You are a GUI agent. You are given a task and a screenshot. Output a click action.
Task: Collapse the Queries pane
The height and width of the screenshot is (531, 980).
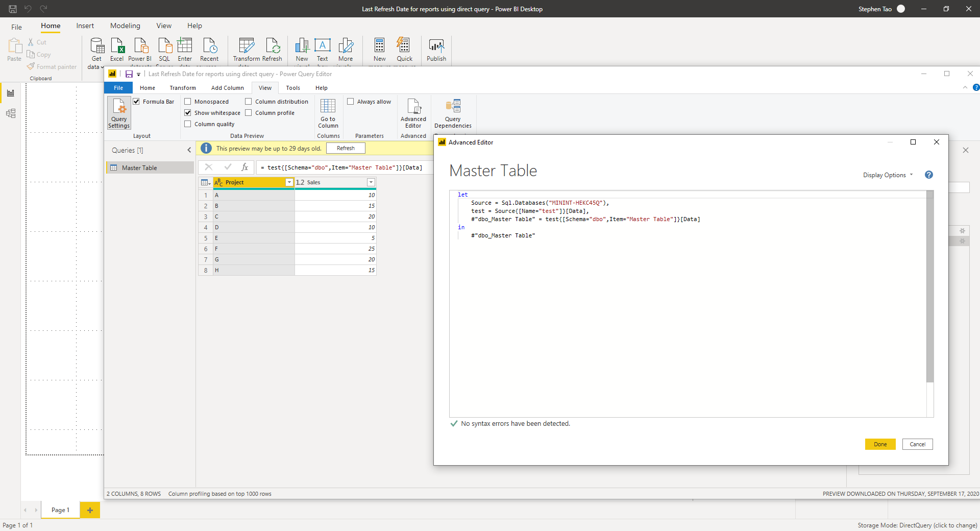coord(189,150)
